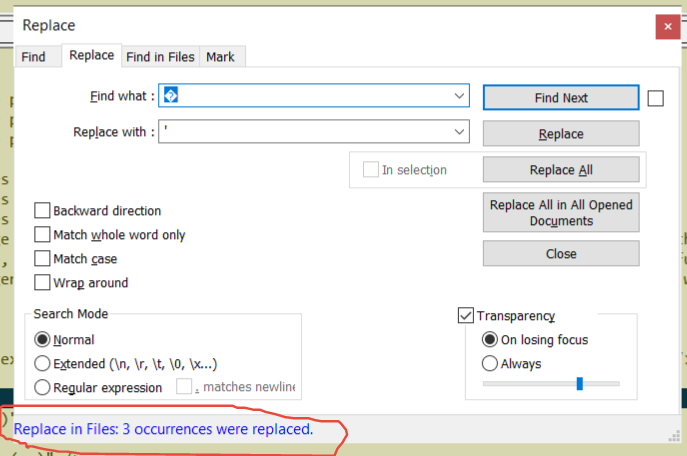This screenshot has width=687, height=456.
Task: Open the Find in Files tab
Action: (x=160, y=57)
